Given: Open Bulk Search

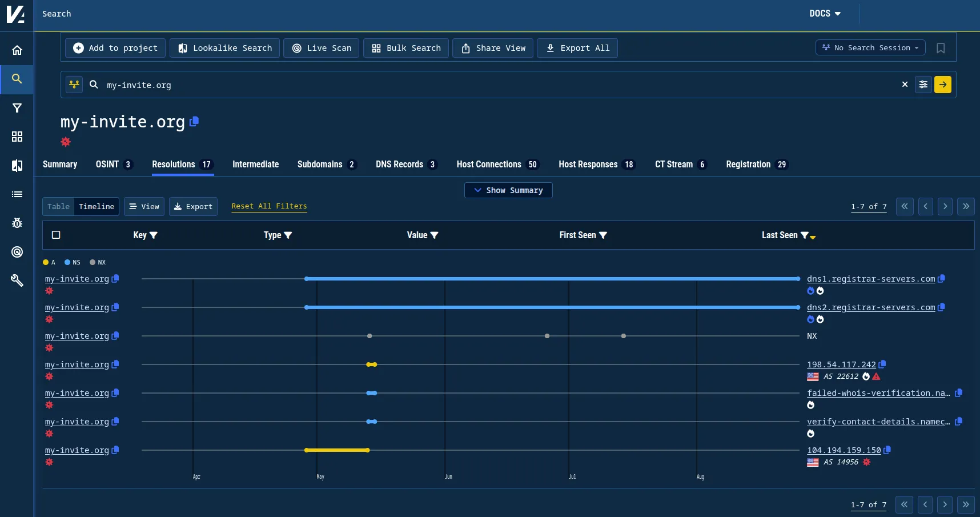Looking at the screenshot, I should click(x=406, y=48).
